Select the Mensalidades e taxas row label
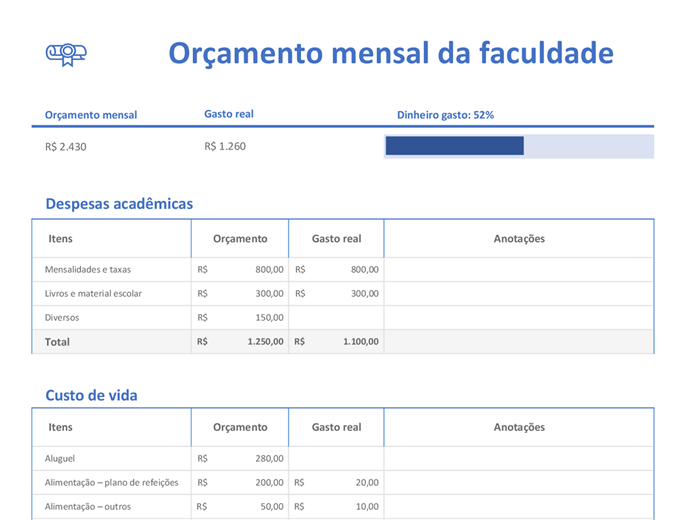675x520 pixels. 88,269
